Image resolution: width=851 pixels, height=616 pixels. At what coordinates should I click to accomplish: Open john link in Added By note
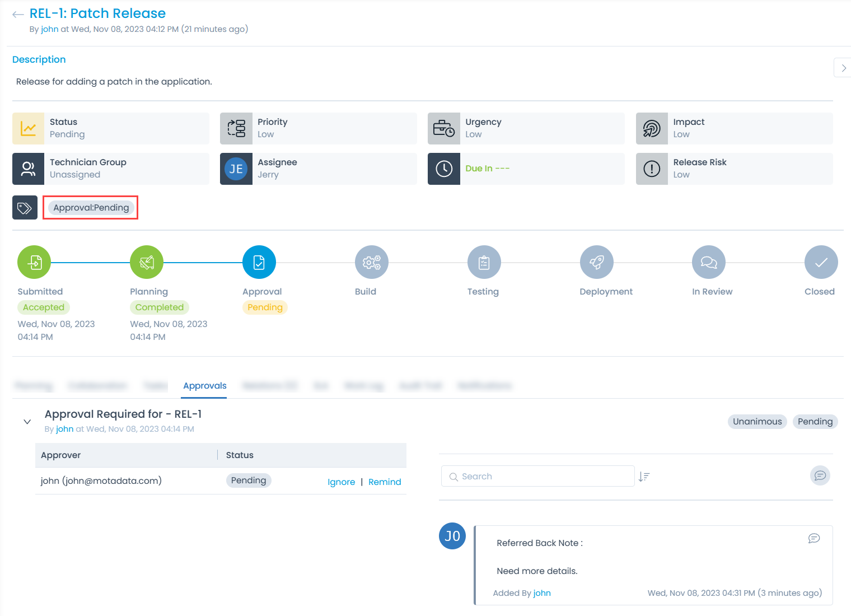point(542,593)
